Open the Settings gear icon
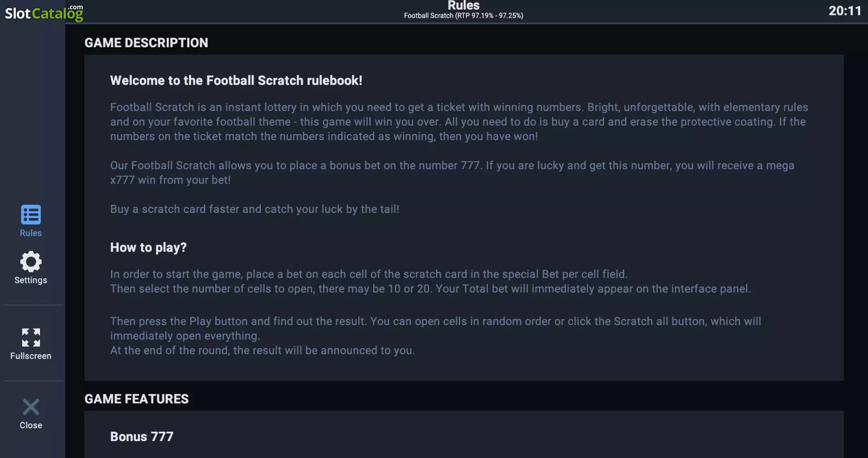The height and width of the screenshot is (458, 868). tap(31, 262)
